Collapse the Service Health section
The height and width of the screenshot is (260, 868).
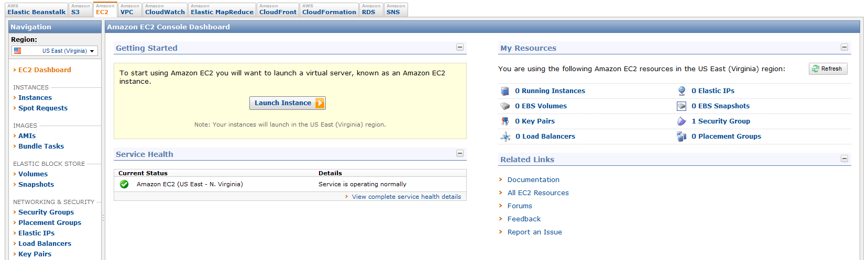(460, 153)
